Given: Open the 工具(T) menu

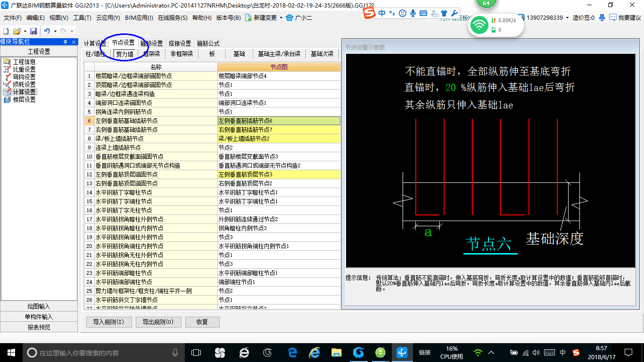Looking at the screenshot, I should (82, 18).
